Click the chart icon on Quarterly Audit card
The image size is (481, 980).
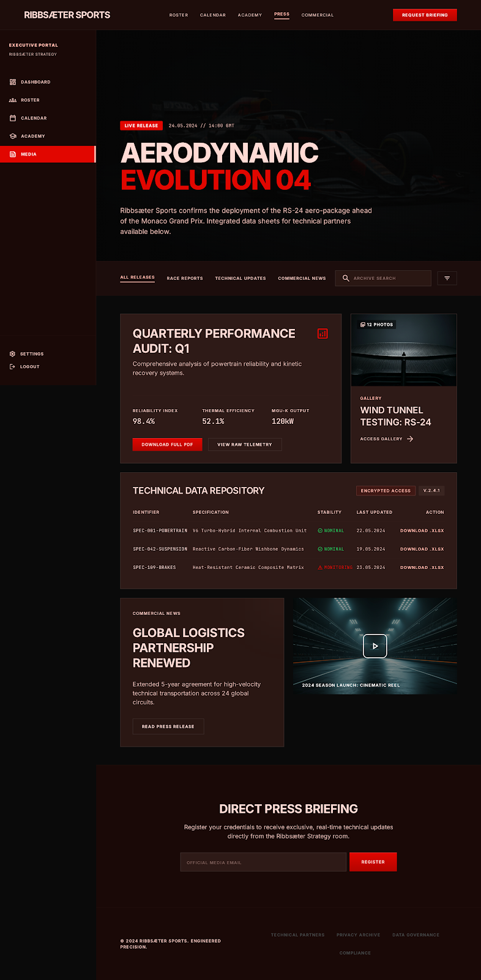(x=323, y=334)
